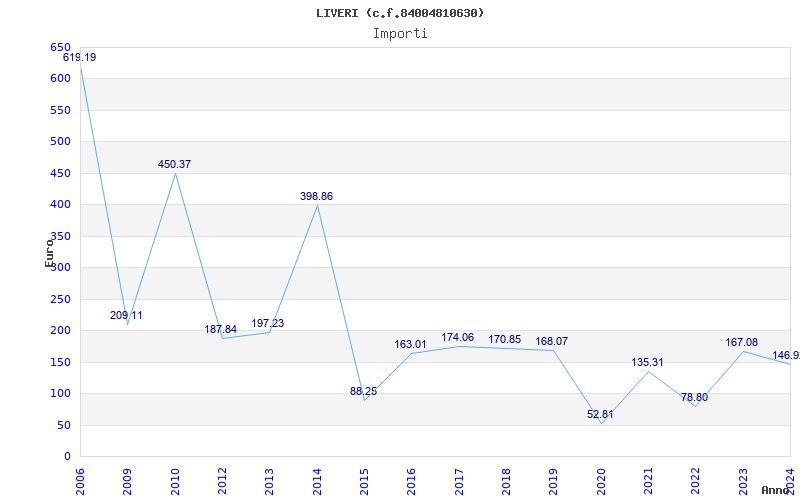Click the 88.25 data label
The height and width of the screenshot is (500, 800).
tap(364, 391)
